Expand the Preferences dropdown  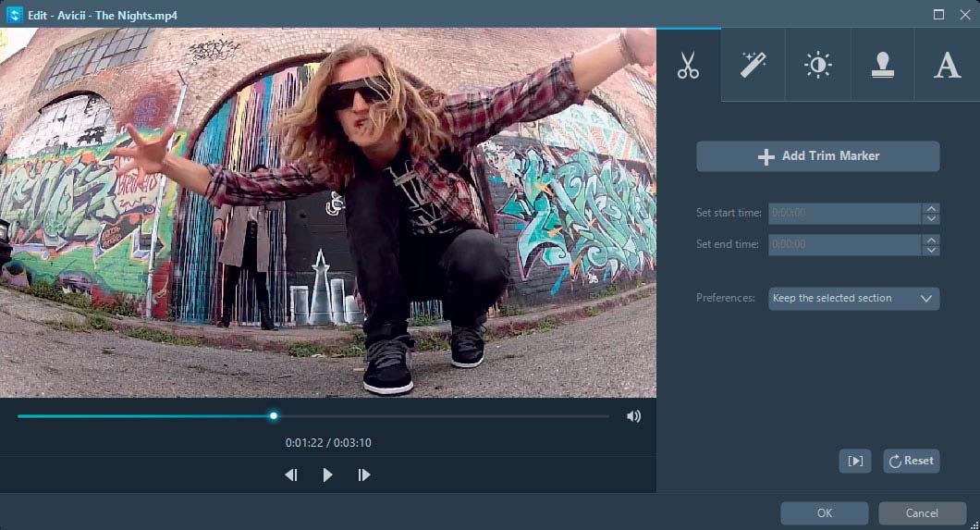[x=853, y=298]
